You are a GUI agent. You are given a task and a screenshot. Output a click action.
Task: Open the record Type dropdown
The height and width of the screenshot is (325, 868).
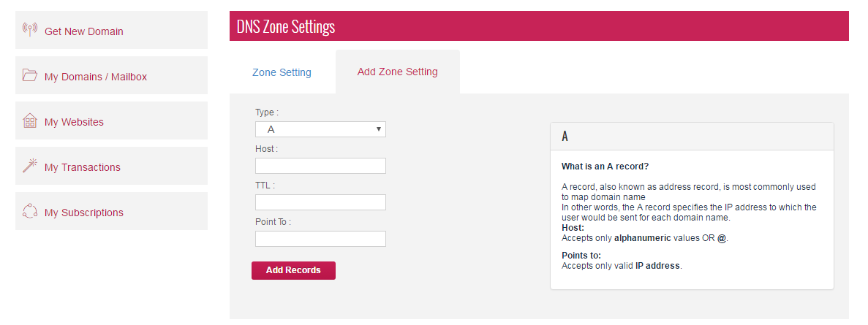point(320,129)
